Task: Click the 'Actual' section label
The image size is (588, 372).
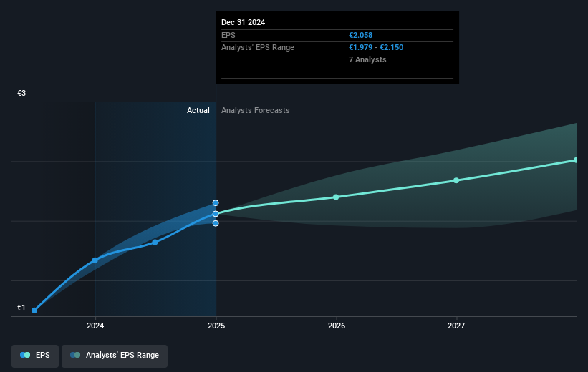Action: click(x=198, y=110)
